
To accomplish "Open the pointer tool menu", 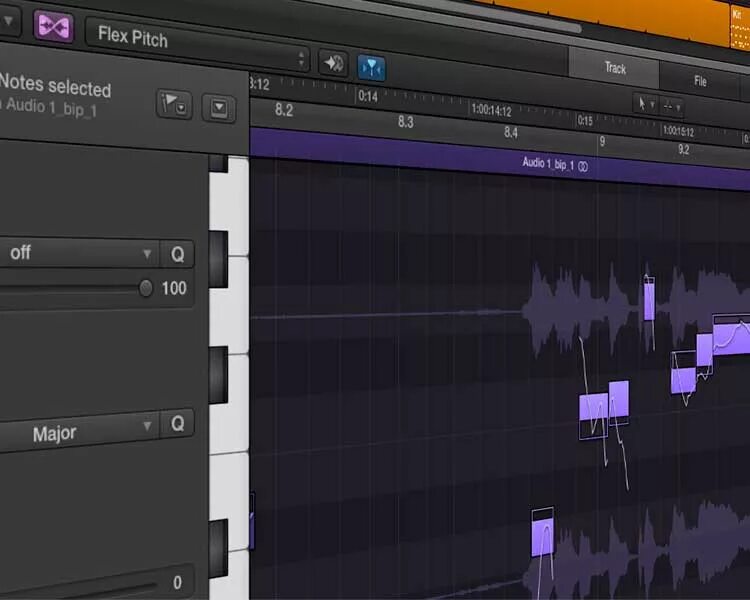I will click(x=645, y=103).
